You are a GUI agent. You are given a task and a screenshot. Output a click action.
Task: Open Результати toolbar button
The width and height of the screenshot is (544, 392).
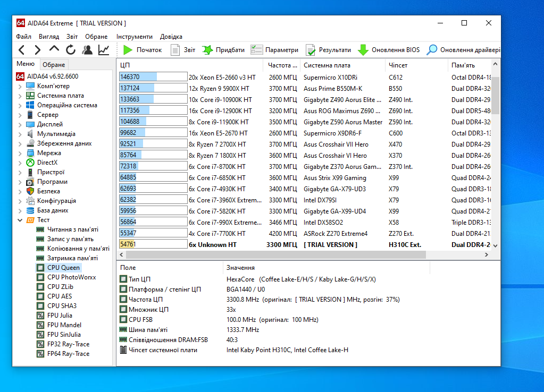coord(328,50)
